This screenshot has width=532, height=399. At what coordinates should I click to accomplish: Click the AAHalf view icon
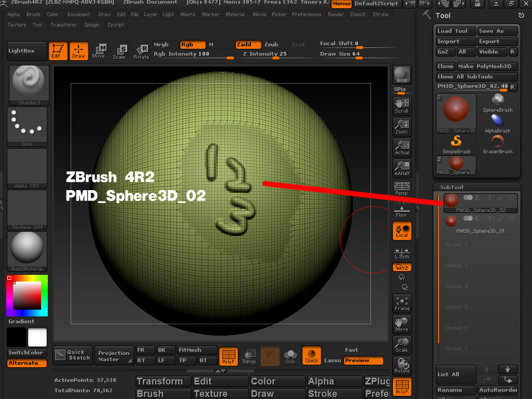402,168
